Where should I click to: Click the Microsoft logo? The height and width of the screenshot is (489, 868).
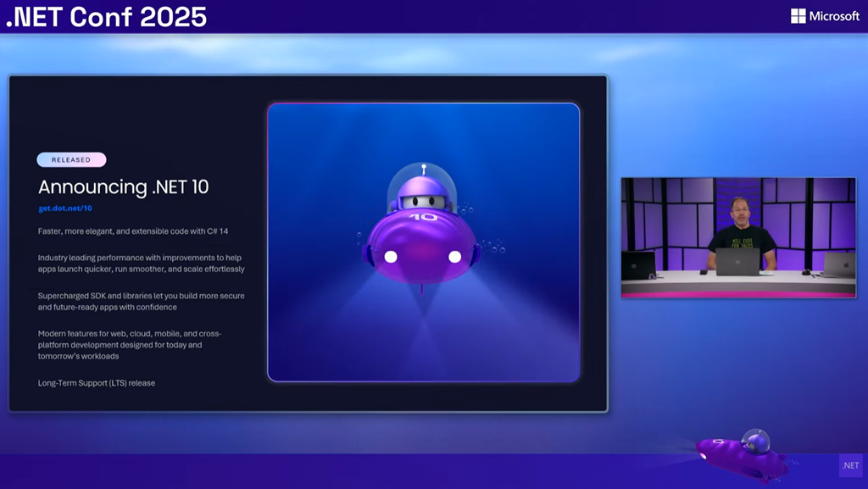pyautogui.click(x=825, y=16)
